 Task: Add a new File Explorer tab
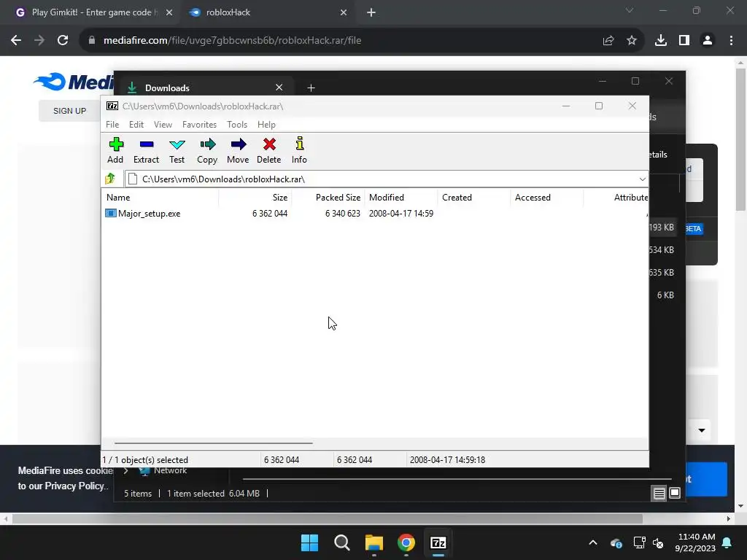point(311,87)
